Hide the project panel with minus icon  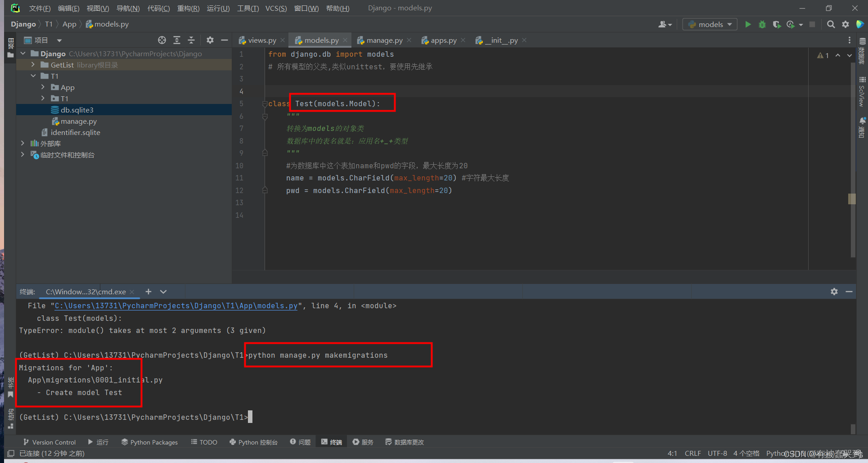point(225,40)
